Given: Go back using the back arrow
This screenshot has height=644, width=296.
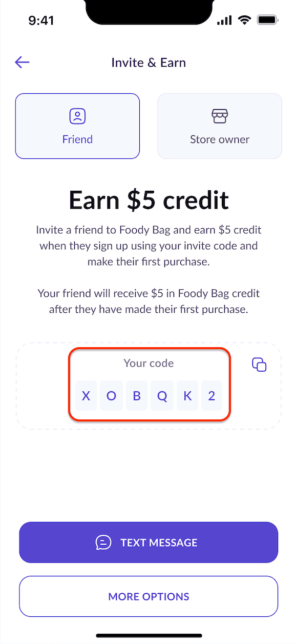Looking at the screenshot, I should coord(22,62).
